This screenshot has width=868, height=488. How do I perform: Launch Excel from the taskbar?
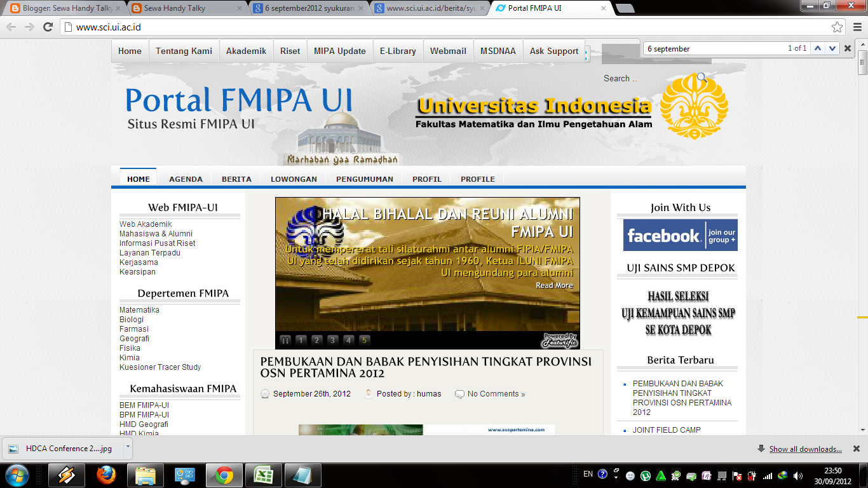point(263,475)
